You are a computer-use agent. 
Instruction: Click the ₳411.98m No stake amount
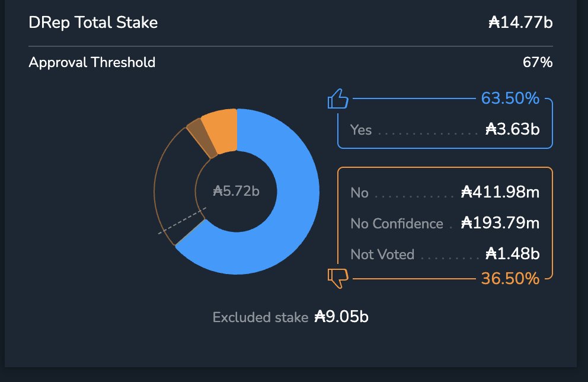point(500,193)
